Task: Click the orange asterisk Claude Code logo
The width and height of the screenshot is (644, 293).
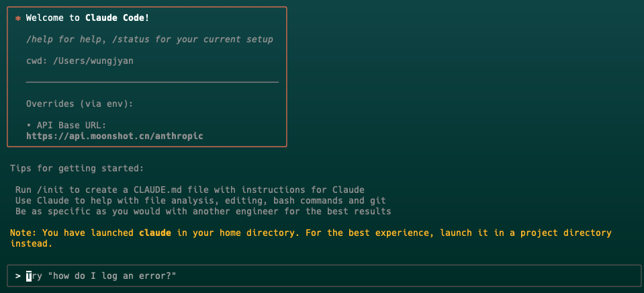Action: [x=17, y=19]
